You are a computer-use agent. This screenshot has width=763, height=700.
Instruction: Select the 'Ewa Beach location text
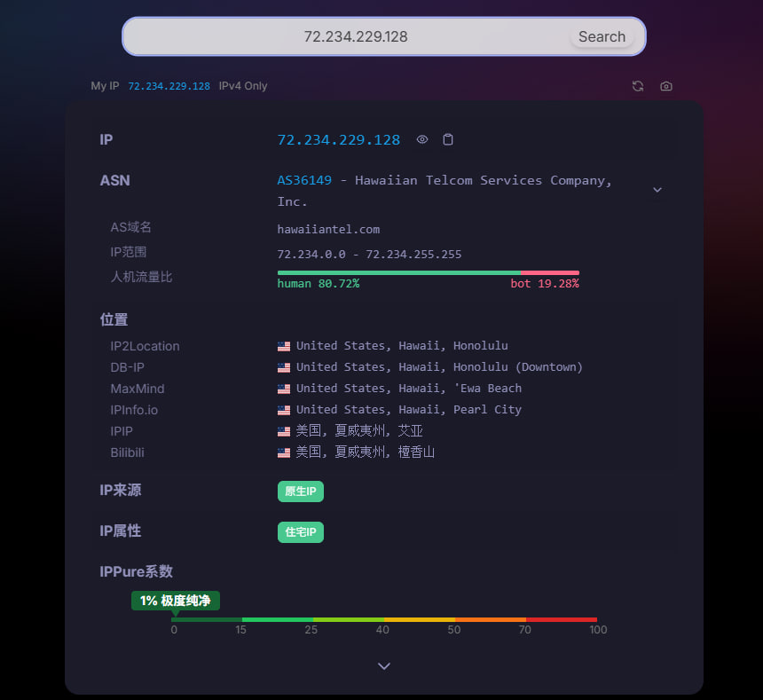pyautogui.click(x=488, y=389)
